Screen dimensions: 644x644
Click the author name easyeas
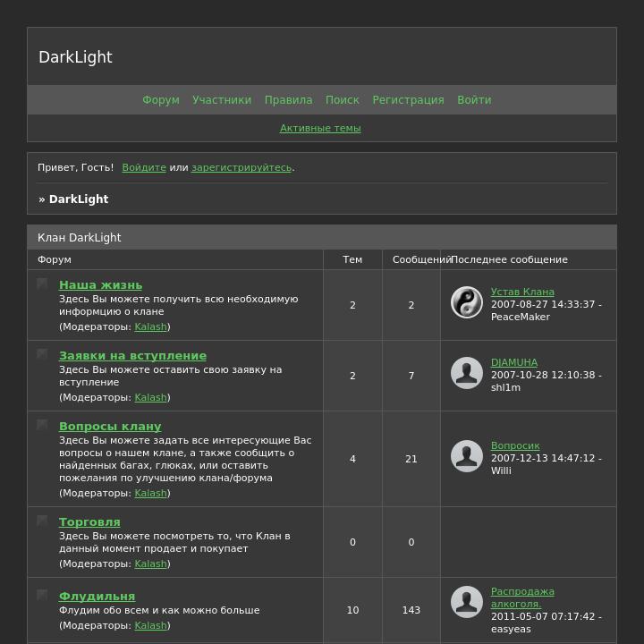point(511,629)
